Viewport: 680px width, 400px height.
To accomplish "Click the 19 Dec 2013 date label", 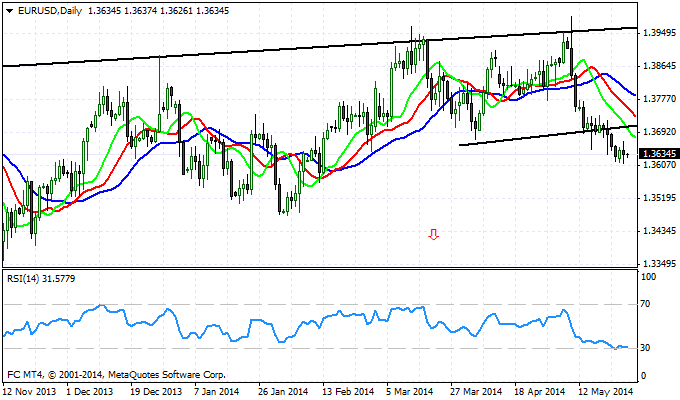I will (156, 392).
